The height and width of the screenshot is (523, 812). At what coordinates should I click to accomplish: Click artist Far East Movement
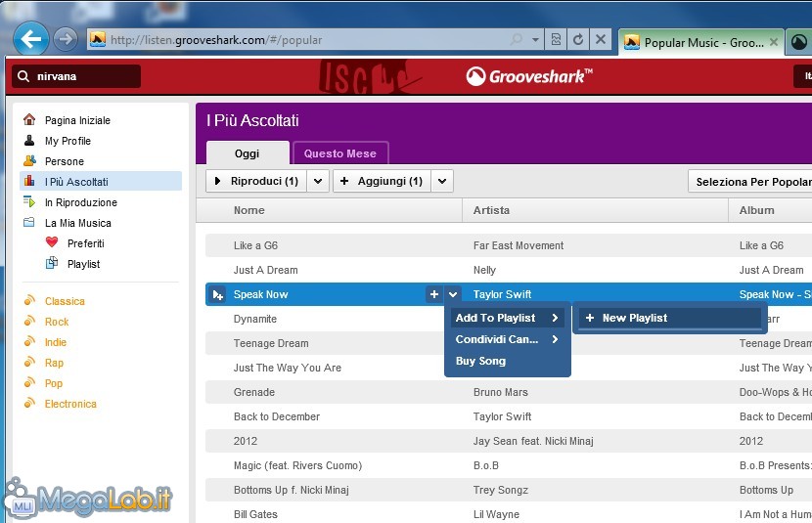pyautogui.click(x=519, y=245)
